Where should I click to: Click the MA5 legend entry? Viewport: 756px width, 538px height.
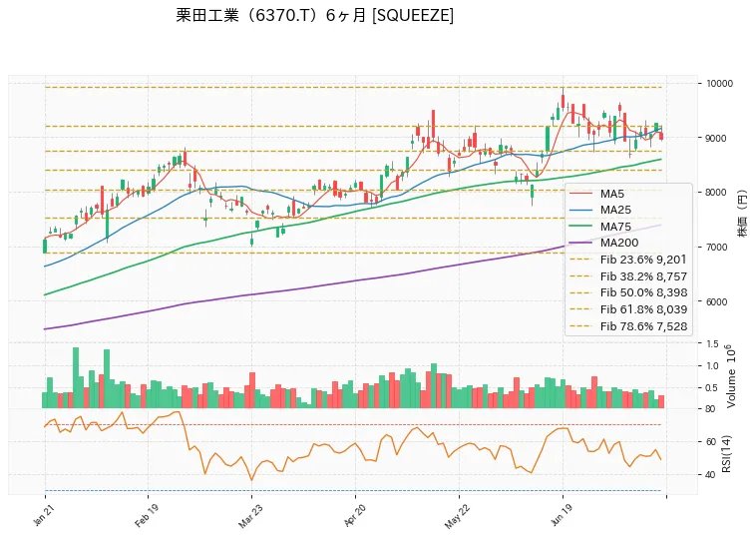click(611, 194)
